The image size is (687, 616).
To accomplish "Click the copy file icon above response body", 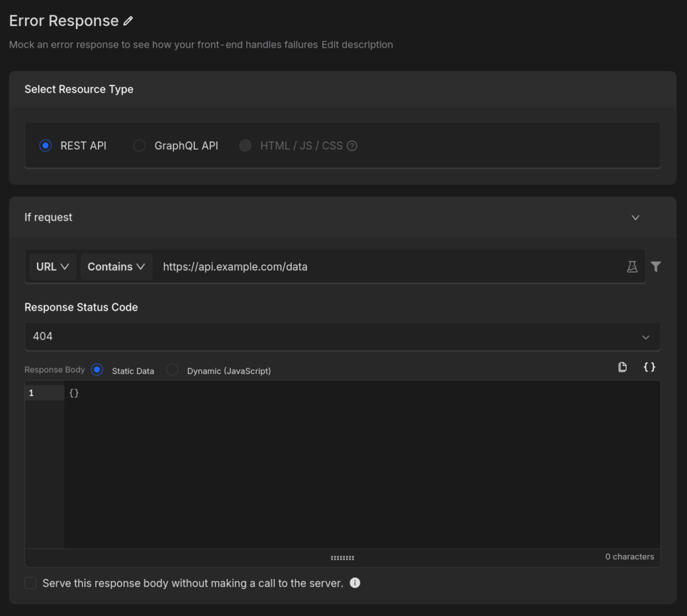I will pos(622,367).
